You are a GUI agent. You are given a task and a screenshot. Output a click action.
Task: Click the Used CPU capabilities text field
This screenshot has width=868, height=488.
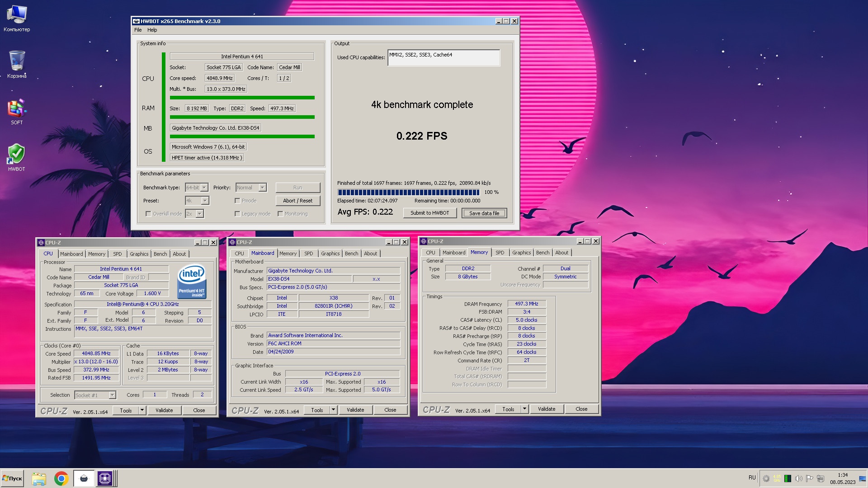click(x=443, y=58)
